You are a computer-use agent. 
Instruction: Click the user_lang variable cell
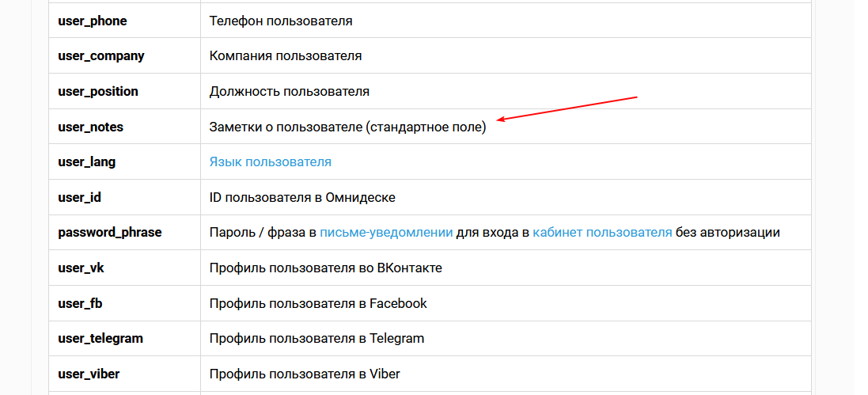tap(124, 161)
